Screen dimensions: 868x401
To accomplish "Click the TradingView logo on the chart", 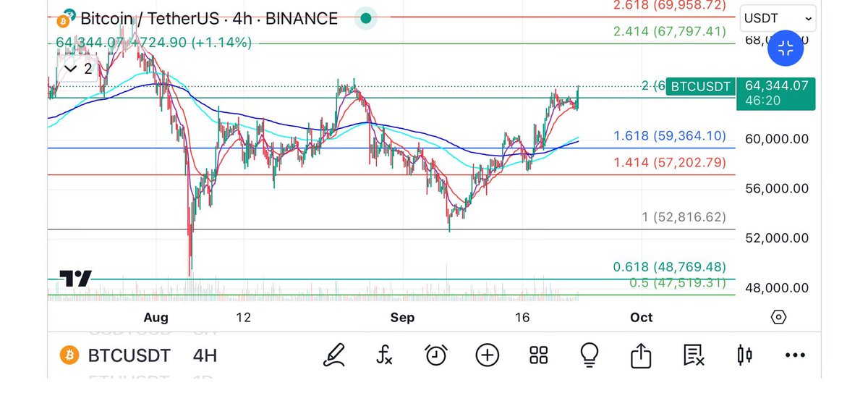I will tap(75, 278).
